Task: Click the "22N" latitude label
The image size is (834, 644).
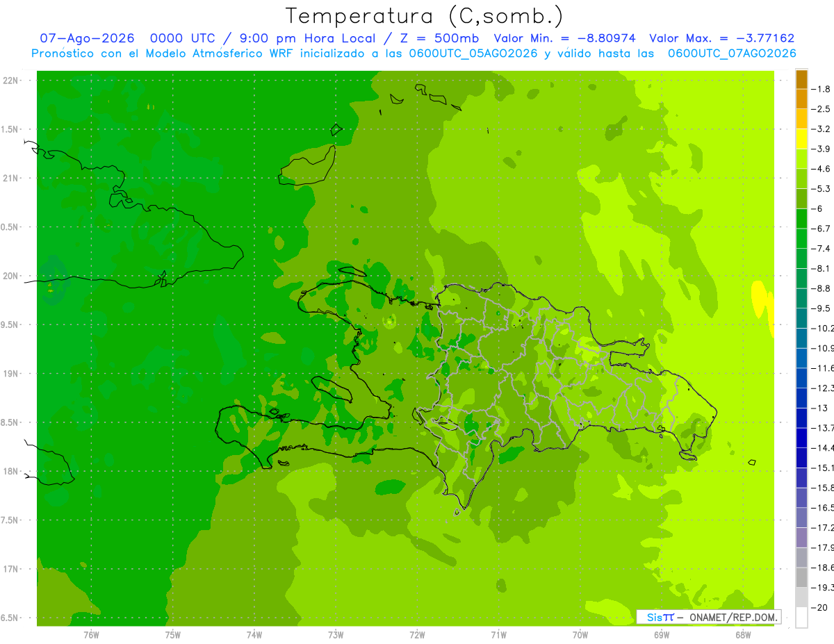Action: [10, 81]
